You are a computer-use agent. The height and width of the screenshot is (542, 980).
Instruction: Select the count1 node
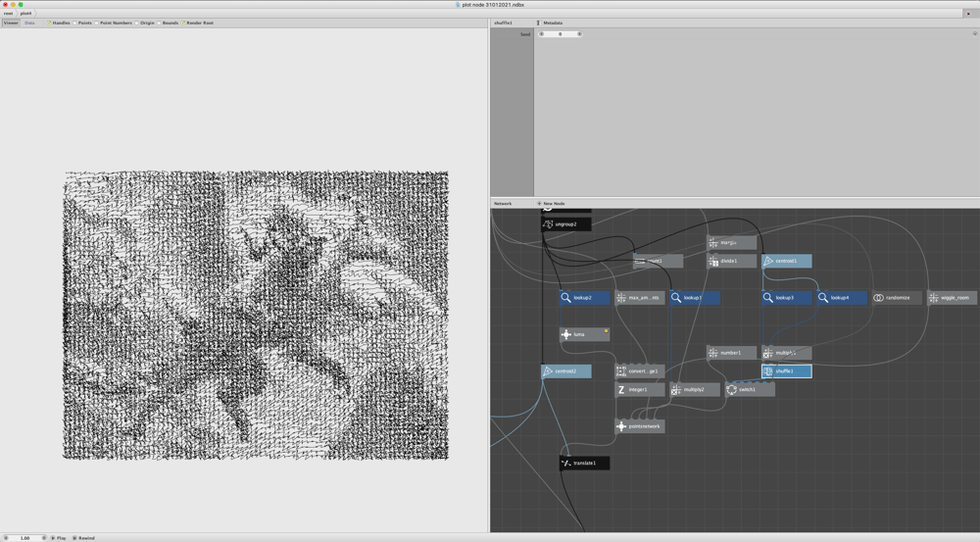658,261
